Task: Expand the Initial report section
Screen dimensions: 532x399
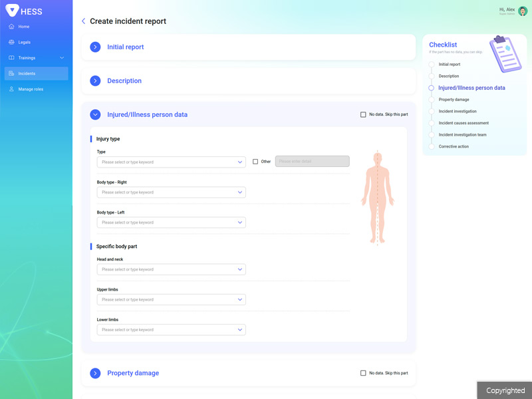Action: click(x=95, y=47)
